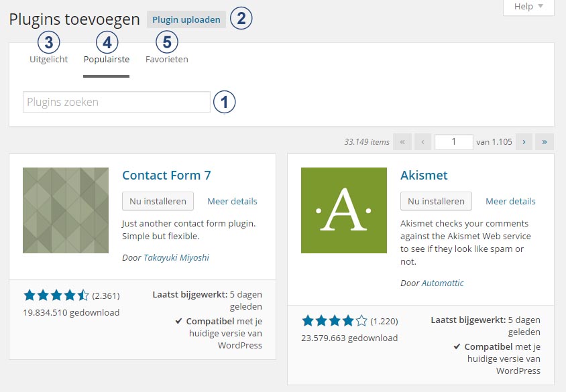
Task: Click Akismet compatibility checkmark
Action: coord(457,346)
